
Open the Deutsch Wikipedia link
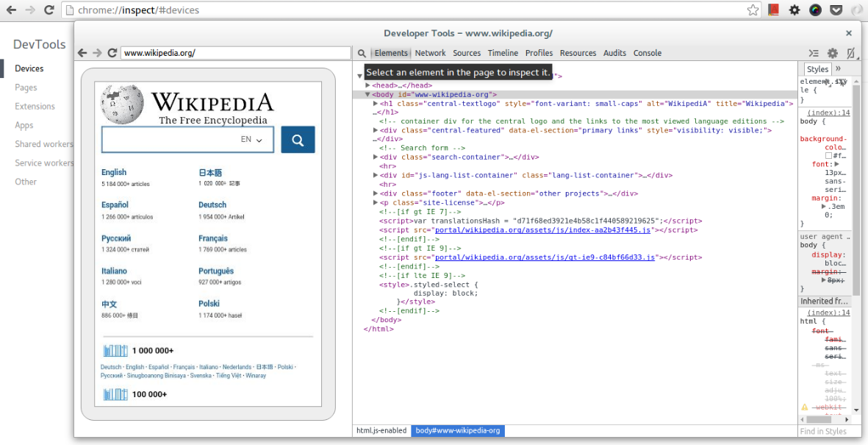coord(212,205)
